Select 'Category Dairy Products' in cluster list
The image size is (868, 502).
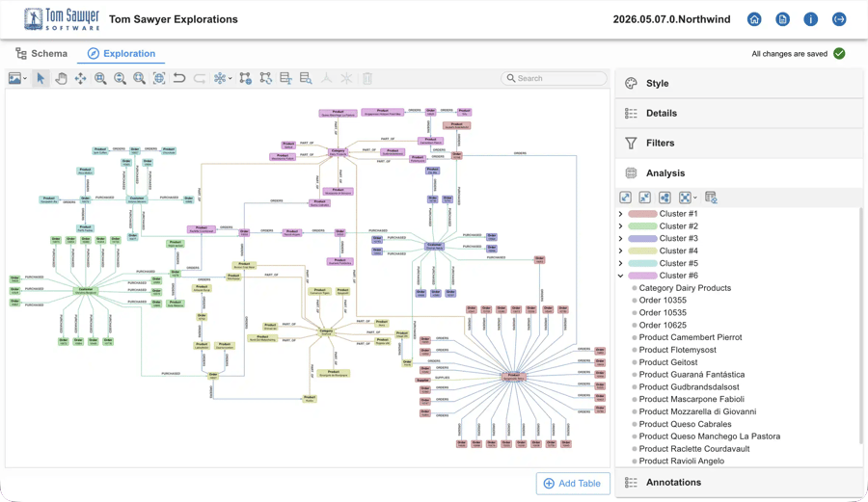(685, 288)
